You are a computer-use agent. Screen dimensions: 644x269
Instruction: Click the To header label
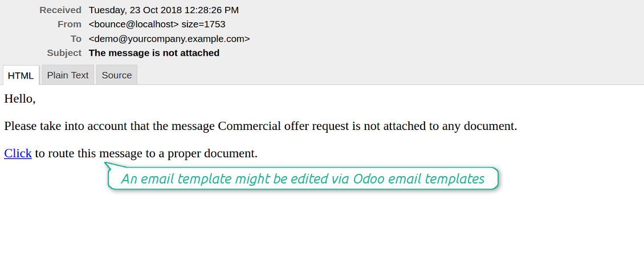(76, 39)
